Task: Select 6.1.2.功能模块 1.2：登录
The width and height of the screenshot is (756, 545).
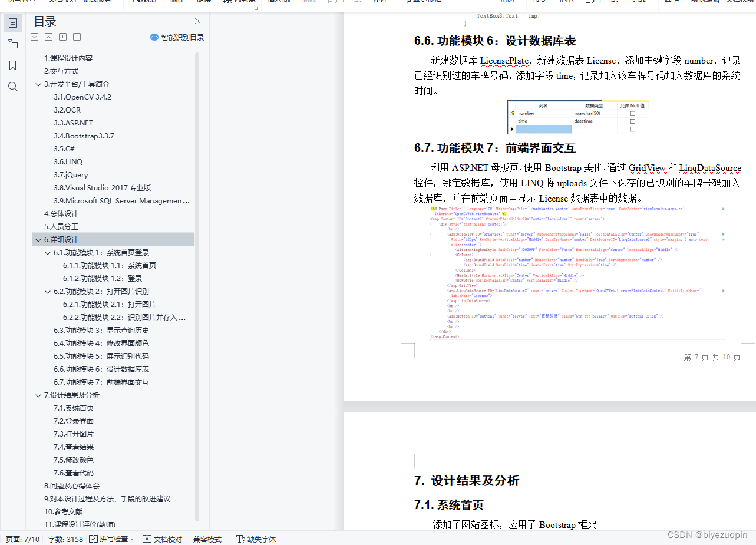Action: (103, 279)
